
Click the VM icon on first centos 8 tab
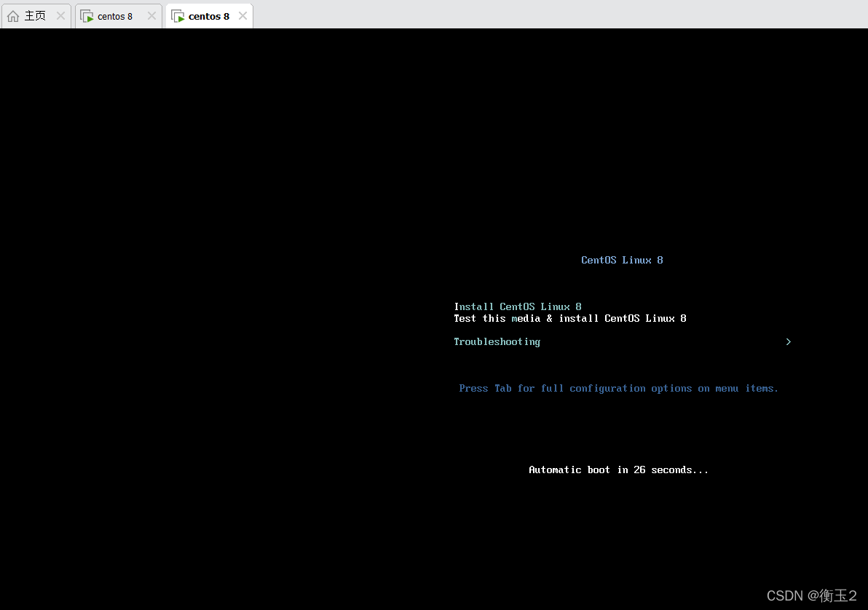click(x=87, y=16)
